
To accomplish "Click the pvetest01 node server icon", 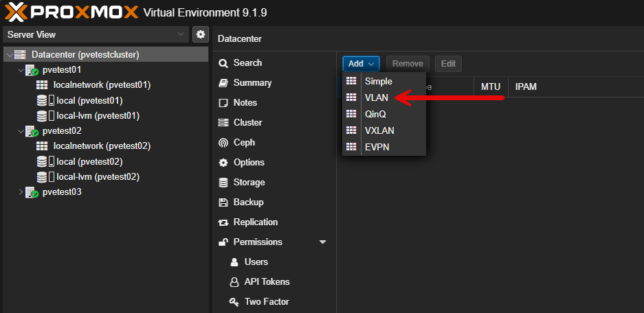I will pyautogui.click(x=32, y=70).
